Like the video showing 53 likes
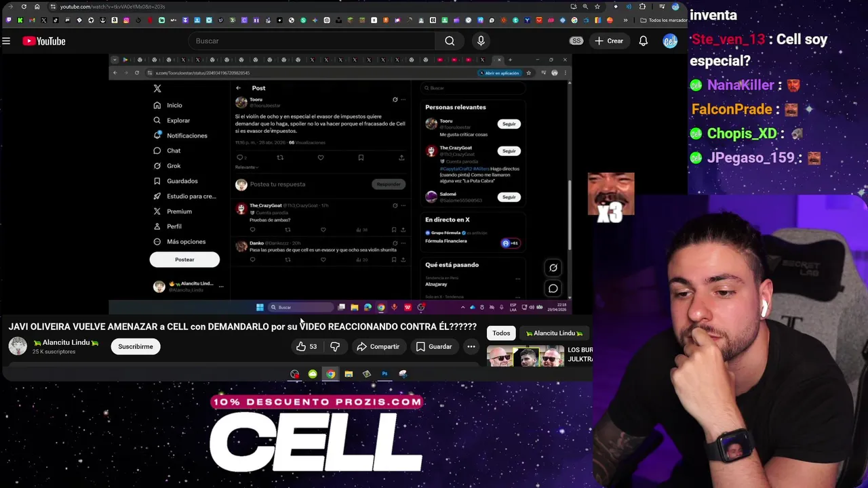 [x=307, y=346]
